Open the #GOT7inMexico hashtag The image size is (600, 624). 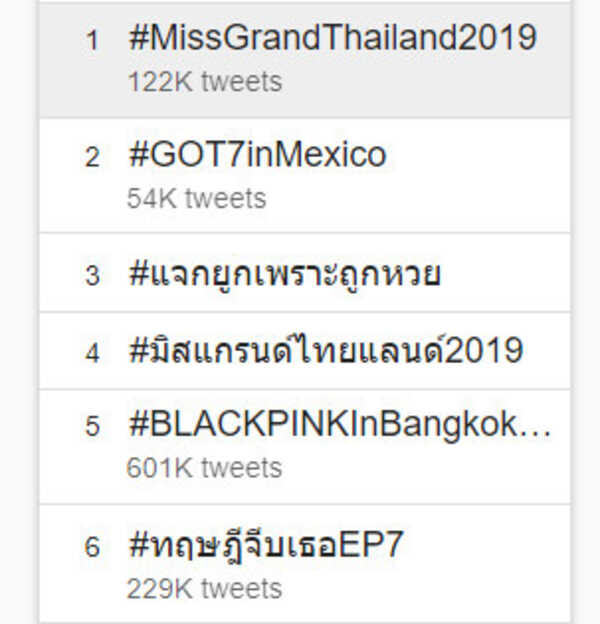click(257, 155)
